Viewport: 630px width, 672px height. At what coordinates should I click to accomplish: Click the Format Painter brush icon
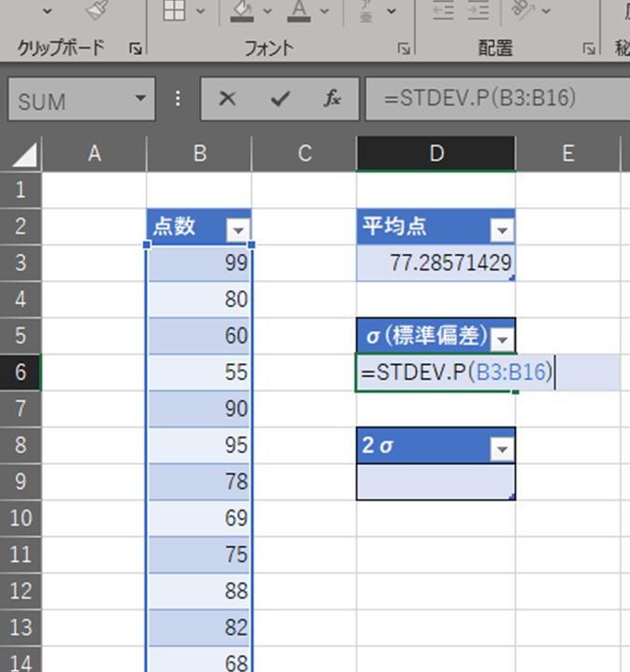coord(96,9)
